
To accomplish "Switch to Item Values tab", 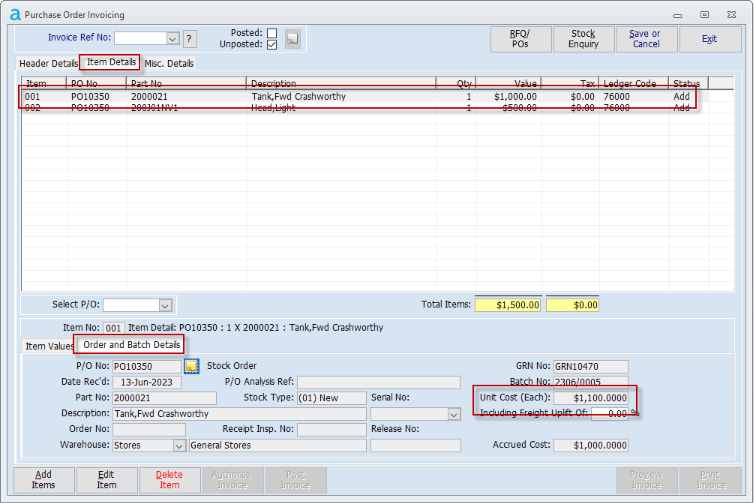I will (x=49, y=346).
